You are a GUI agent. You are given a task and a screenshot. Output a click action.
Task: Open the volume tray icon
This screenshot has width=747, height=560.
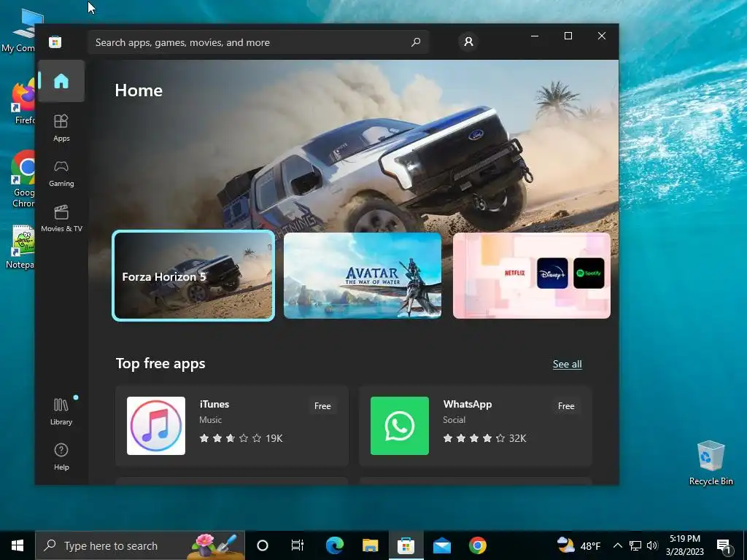click(652, 545)
